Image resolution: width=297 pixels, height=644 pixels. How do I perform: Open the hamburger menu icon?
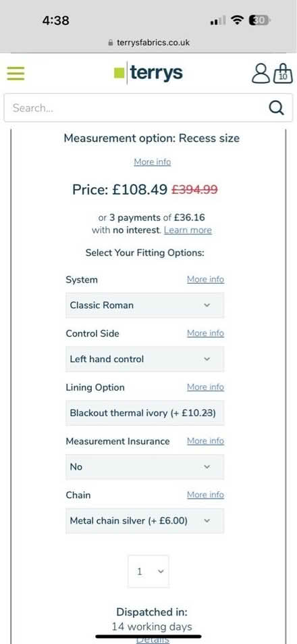tap(16, 74)
